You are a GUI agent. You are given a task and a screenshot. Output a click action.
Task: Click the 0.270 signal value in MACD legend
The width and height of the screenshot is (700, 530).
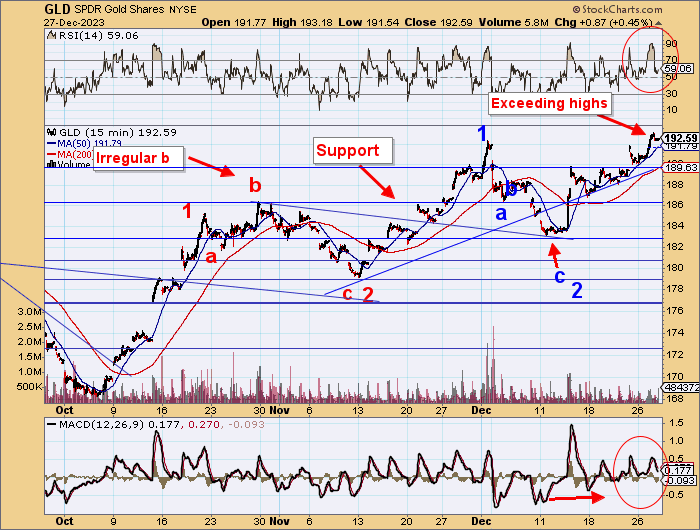point(204,424)
